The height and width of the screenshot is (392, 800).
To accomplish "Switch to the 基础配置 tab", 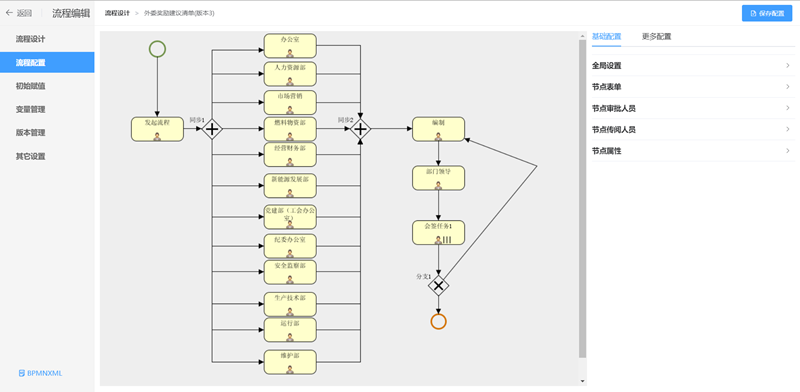I will [606, 37].
